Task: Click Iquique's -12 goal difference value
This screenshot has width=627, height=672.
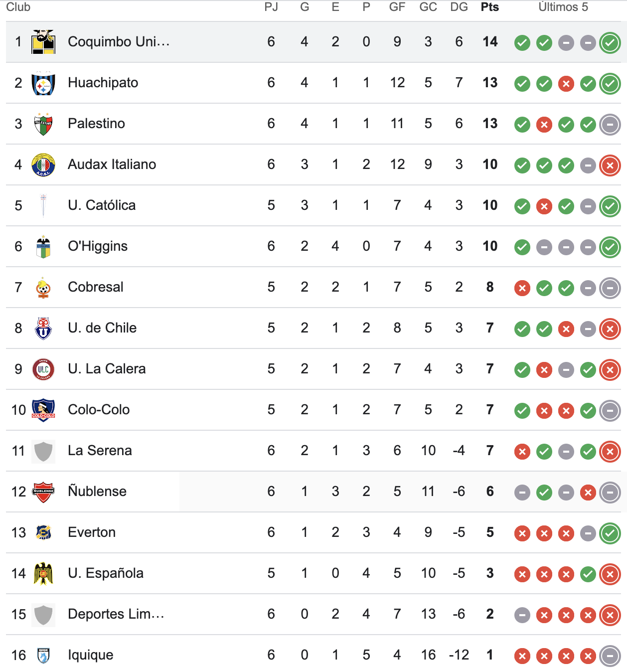Action: point(459,655)
